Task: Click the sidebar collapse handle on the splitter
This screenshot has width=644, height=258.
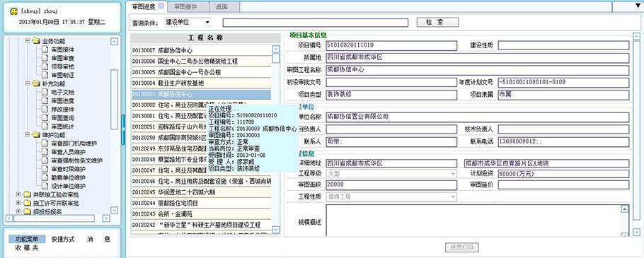Action: coord(123,129)
